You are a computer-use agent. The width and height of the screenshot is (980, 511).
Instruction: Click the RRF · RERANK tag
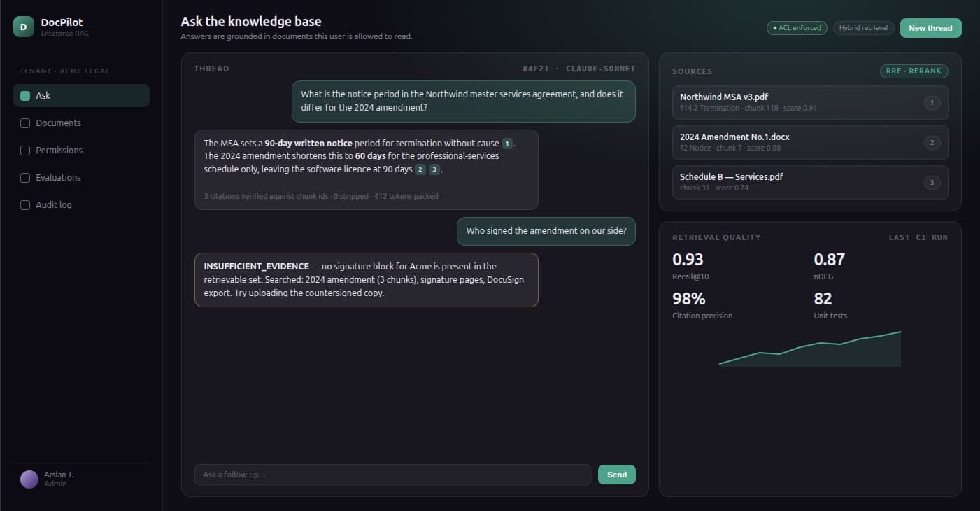914,71
